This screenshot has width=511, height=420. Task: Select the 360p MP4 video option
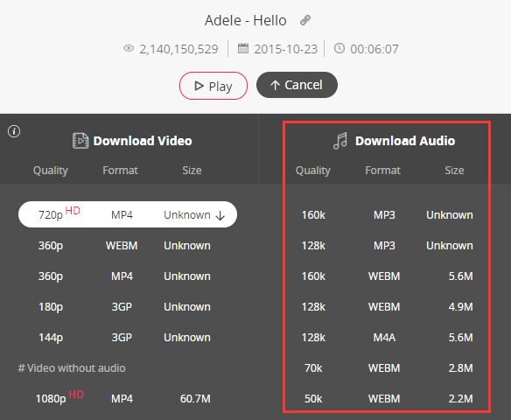[128, 276]
